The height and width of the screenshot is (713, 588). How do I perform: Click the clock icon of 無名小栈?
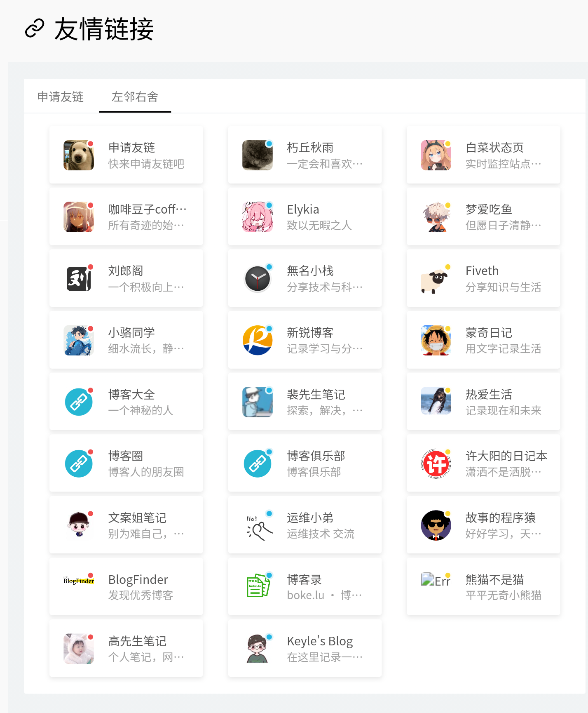257,279
